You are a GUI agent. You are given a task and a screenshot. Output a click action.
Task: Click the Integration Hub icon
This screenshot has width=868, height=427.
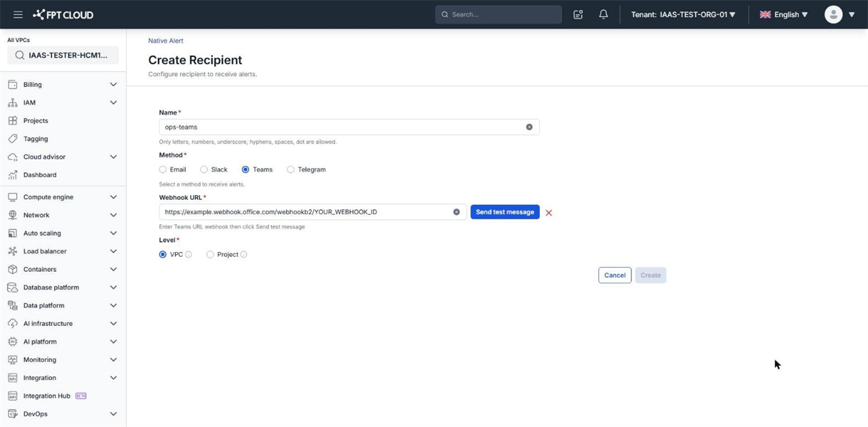coord(12,396)
